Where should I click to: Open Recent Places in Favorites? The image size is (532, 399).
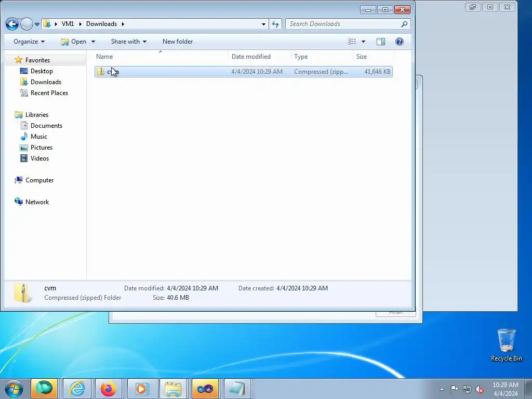pos(49,92)
